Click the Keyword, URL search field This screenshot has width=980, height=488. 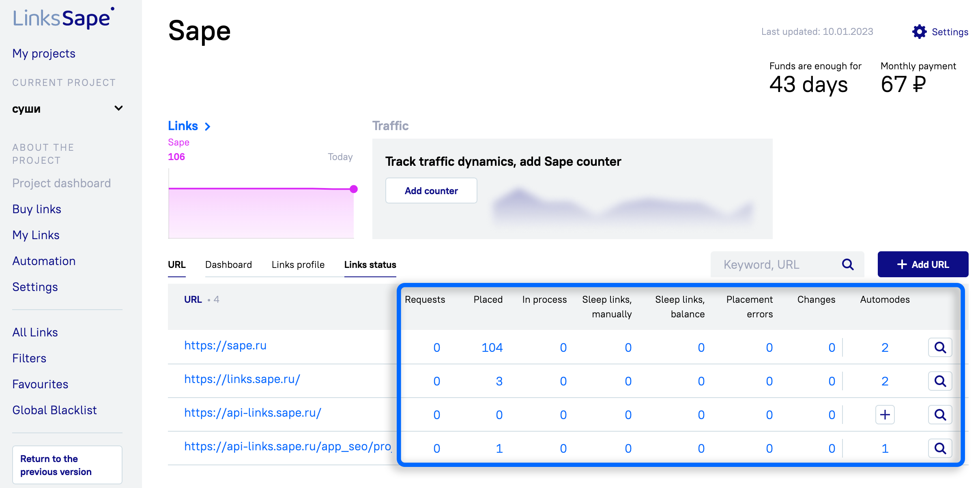(x=787, y=264)
